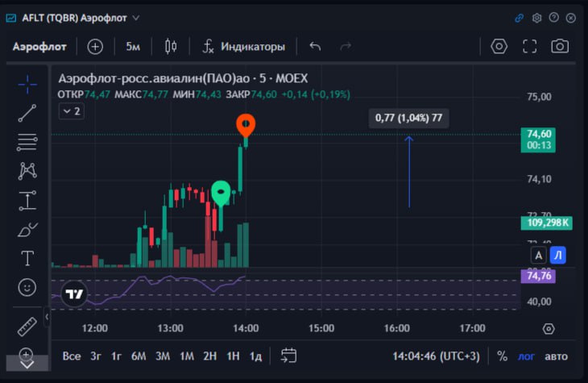This screenshot has width=588, height=383.
Task: Select the brush drawing tool
Action: coord(27,230)
